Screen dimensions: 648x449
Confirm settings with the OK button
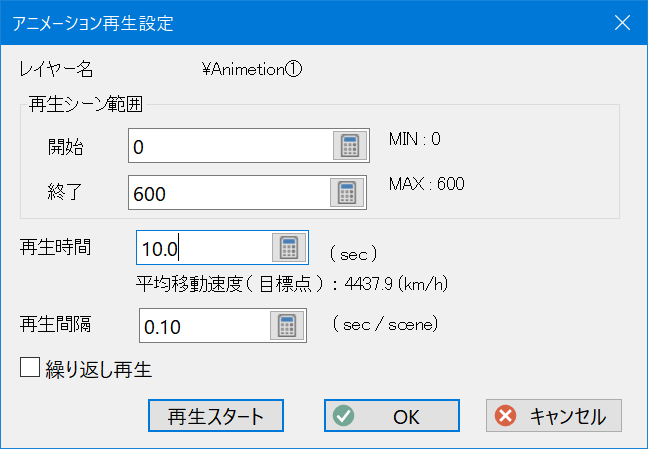pos(392,416)
